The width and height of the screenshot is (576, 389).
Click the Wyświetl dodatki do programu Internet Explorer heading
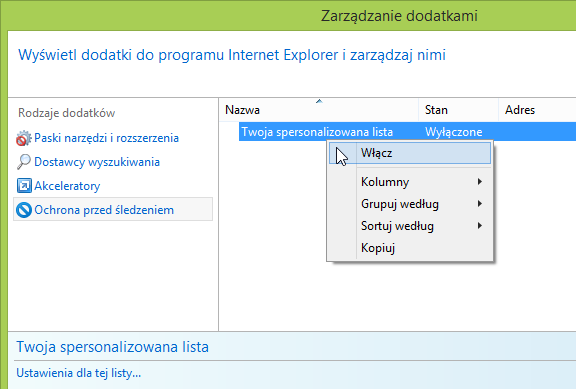click(232, 55)
